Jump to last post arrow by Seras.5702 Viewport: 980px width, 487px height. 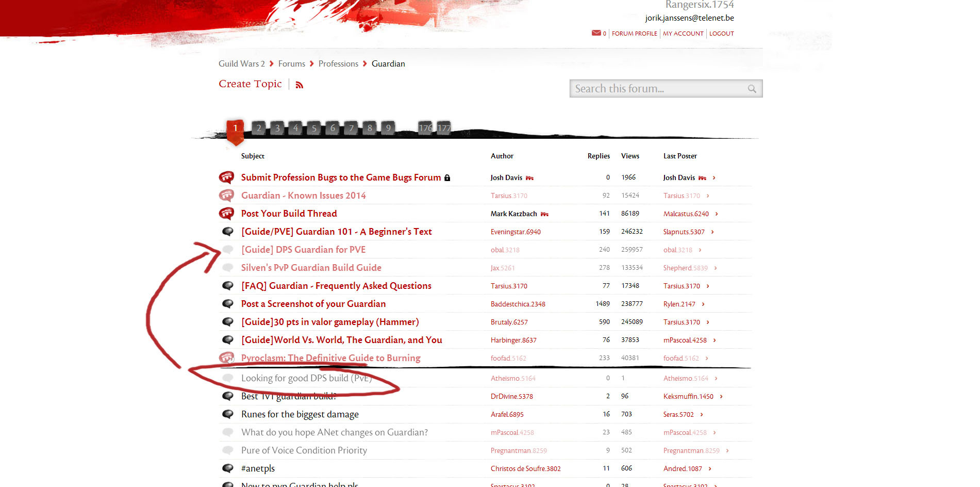click(702, 414)
